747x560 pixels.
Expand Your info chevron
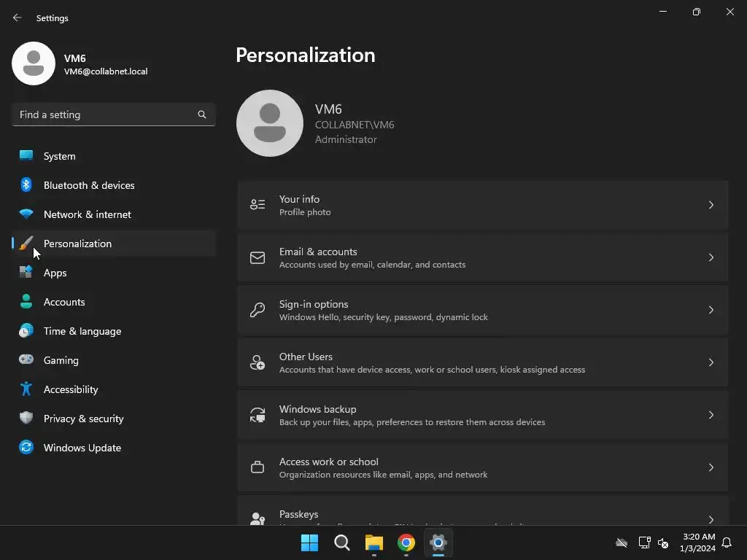[x=711, y=205]
